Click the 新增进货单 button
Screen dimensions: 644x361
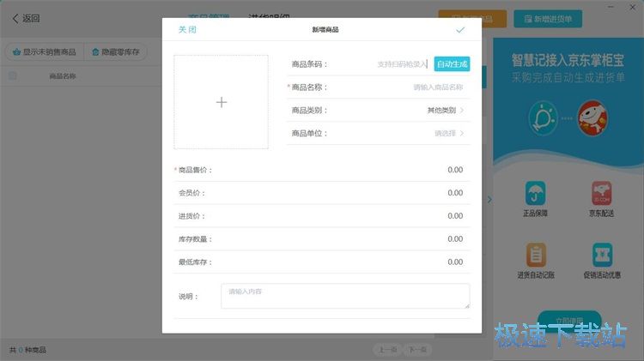547,19
